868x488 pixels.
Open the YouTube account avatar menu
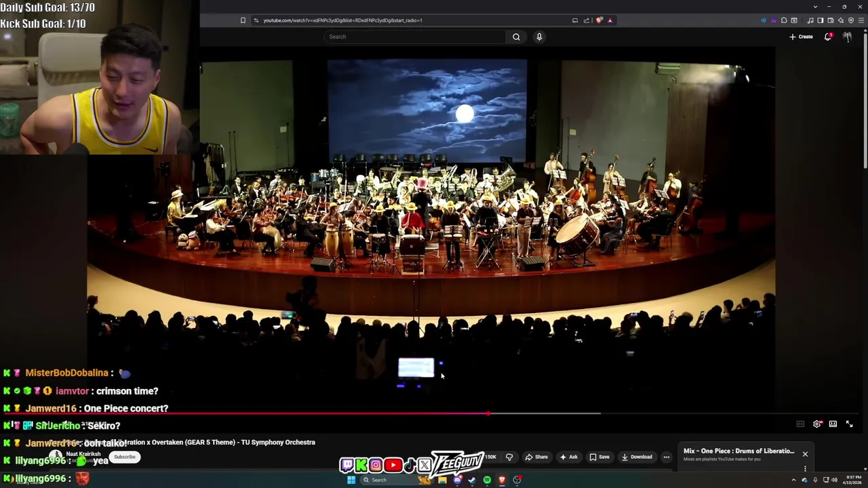coord(847,37)
